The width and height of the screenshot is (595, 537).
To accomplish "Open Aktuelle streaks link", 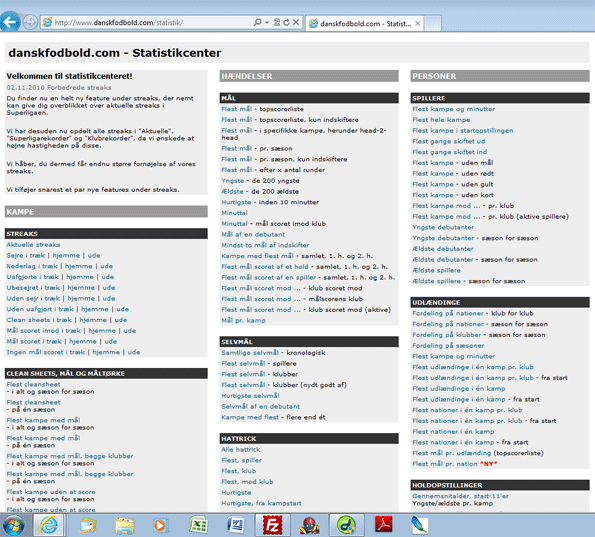I will (33, 245).
